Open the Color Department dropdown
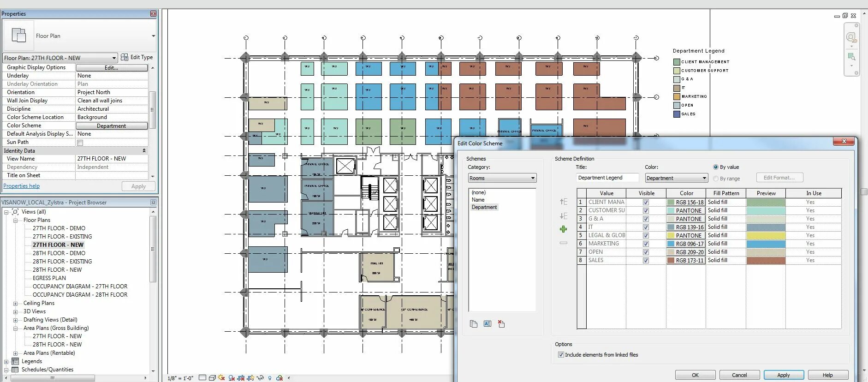This screenshot has height=382, width=868. 676,178
